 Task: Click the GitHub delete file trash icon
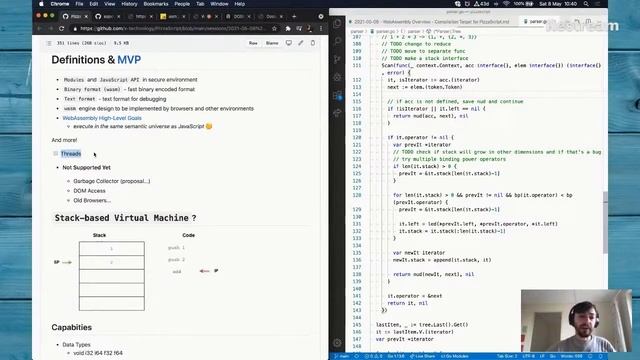click(x=313, y=43)
